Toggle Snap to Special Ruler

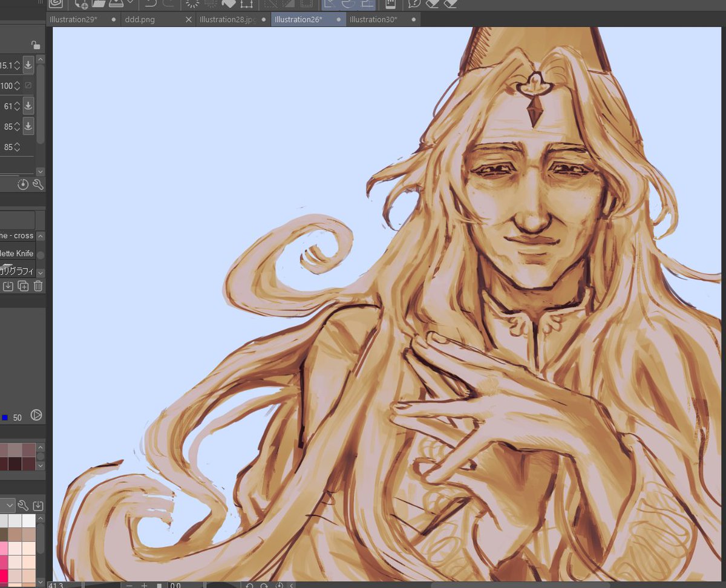348,4
